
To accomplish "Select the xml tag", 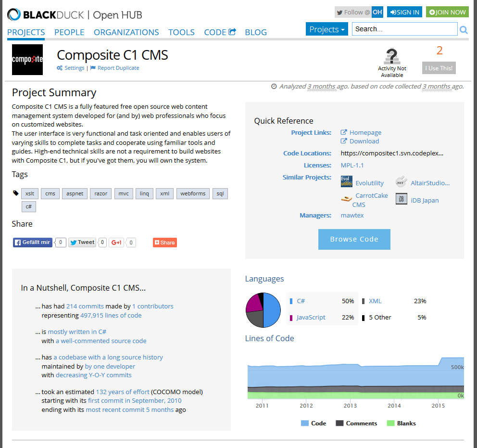I will pyautogui.click(x=164, y=193).
